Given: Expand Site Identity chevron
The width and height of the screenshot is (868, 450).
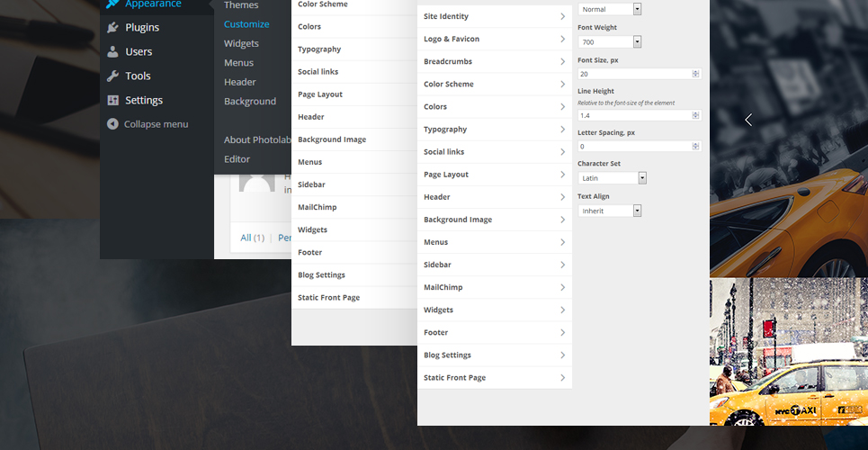Looking at the screenshot, I should pos(562,16).
